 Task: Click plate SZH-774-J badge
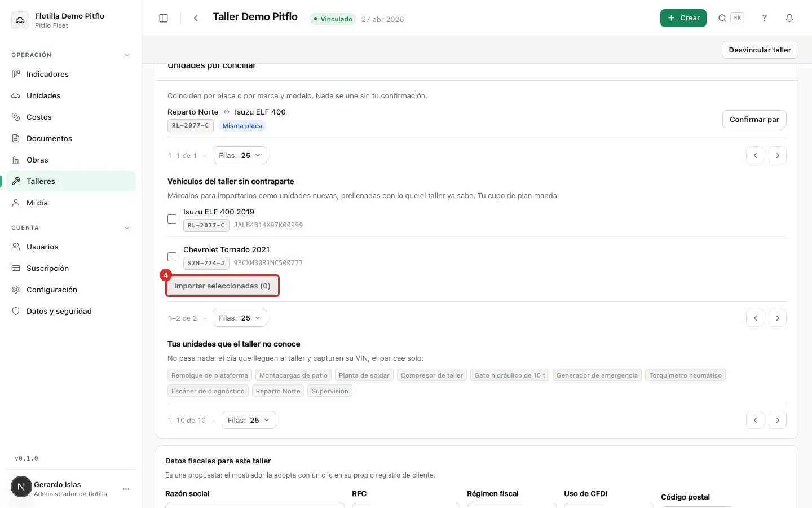(206, 263)
